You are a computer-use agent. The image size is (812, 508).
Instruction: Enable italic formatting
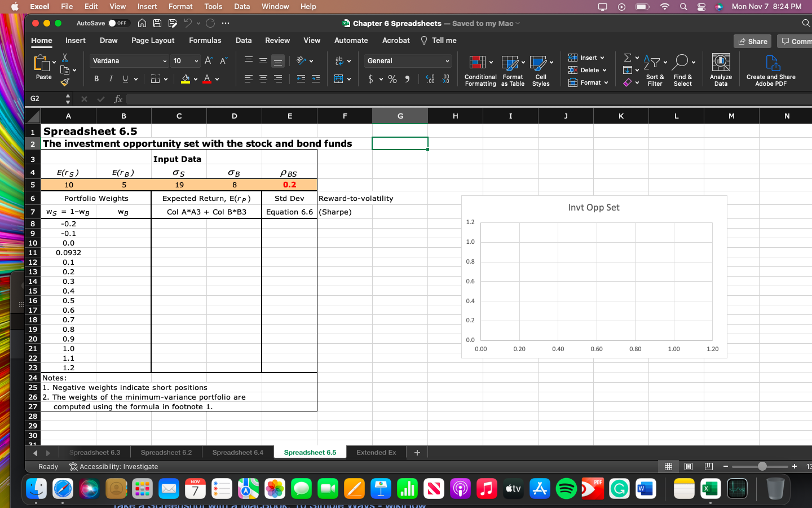110,78
